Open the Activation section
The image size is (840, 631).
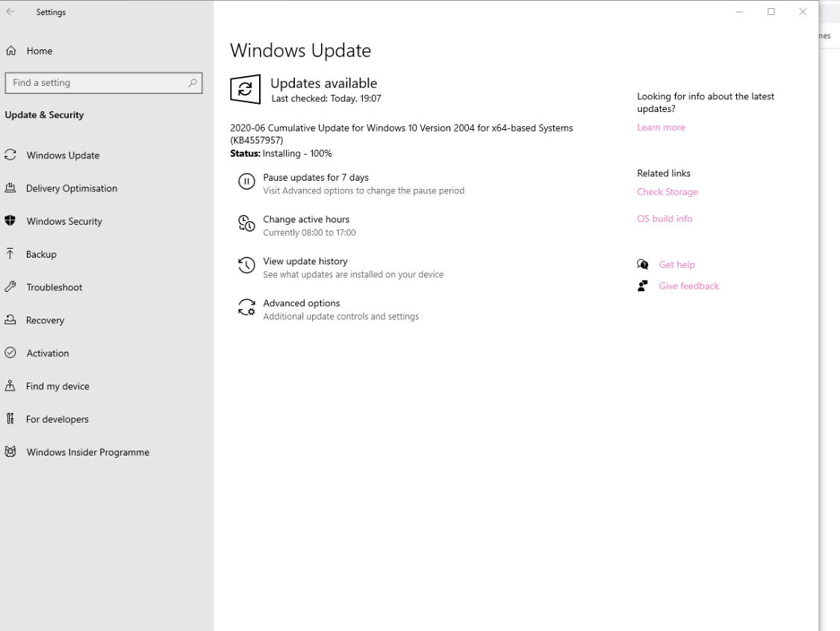(48, 353)
